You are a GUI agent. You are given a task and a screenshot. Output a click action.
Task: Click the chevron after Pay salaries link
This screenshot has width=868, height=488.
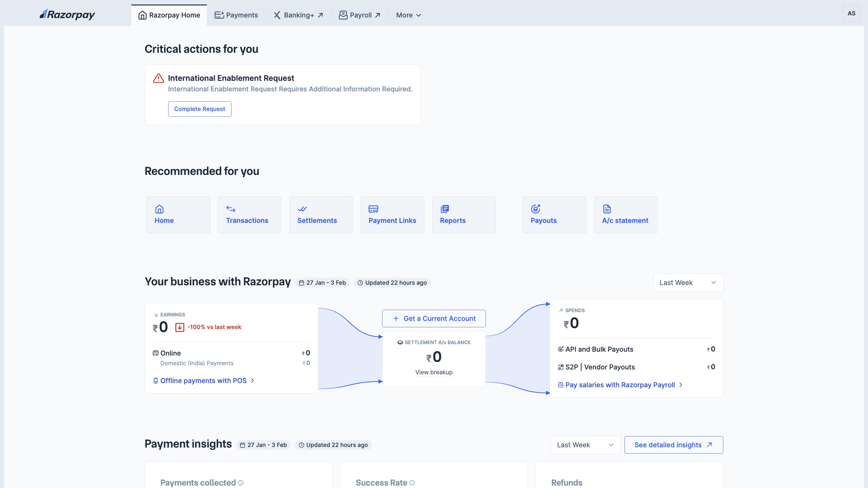(x=681, y=385)
